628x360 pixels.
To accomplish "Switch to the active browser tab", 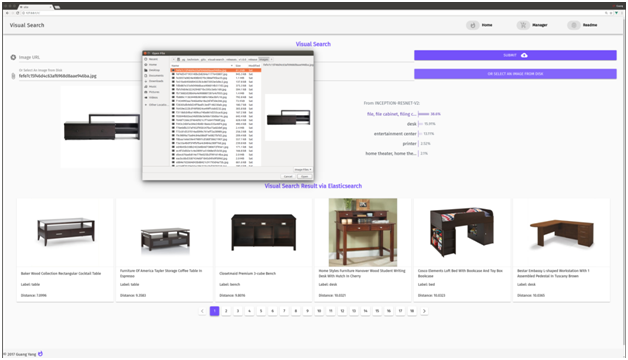I will (x=35, y=7).
